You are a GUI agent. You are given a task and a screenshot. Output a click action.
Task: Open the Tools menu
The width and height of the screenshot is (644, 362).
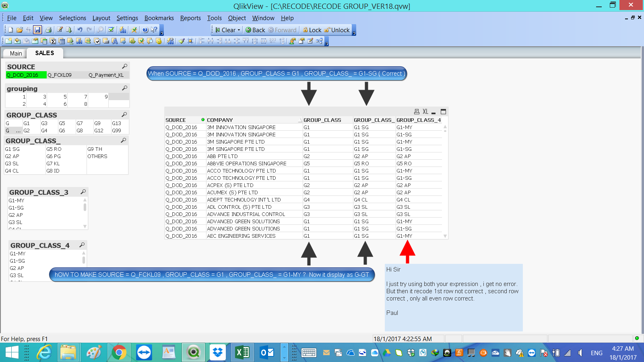click(x=215, y=18)
